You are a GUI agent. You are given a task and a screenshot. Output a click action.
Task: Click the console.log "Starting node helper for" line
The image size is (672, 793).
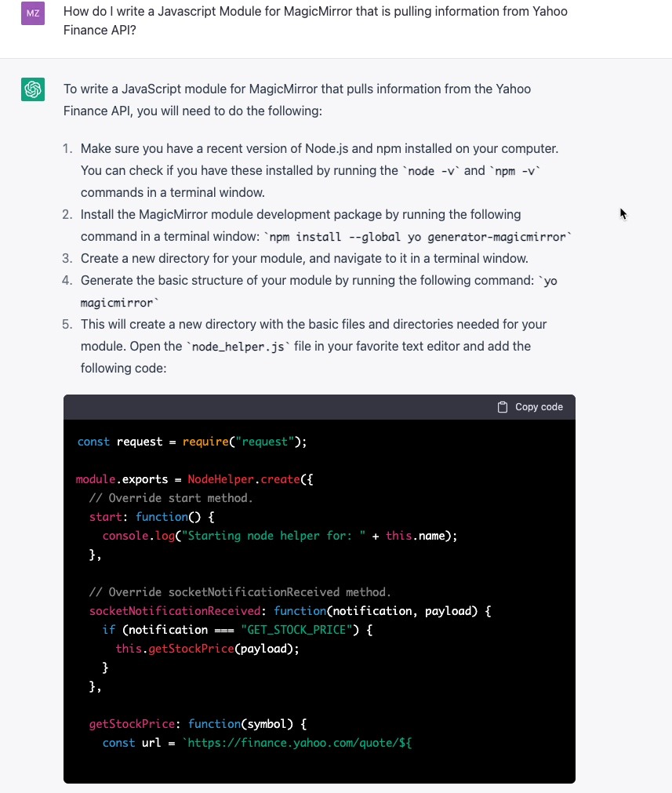pos(280,536)
